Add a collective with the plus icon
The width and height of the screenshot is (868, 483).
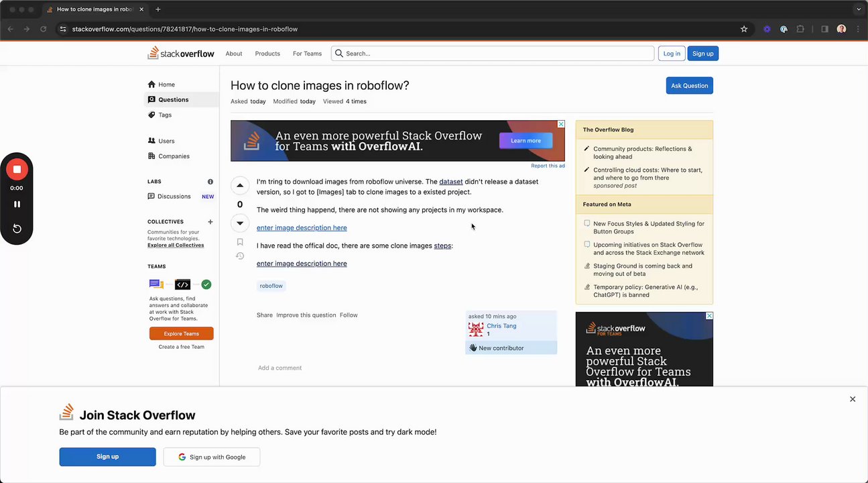point(210,221)
